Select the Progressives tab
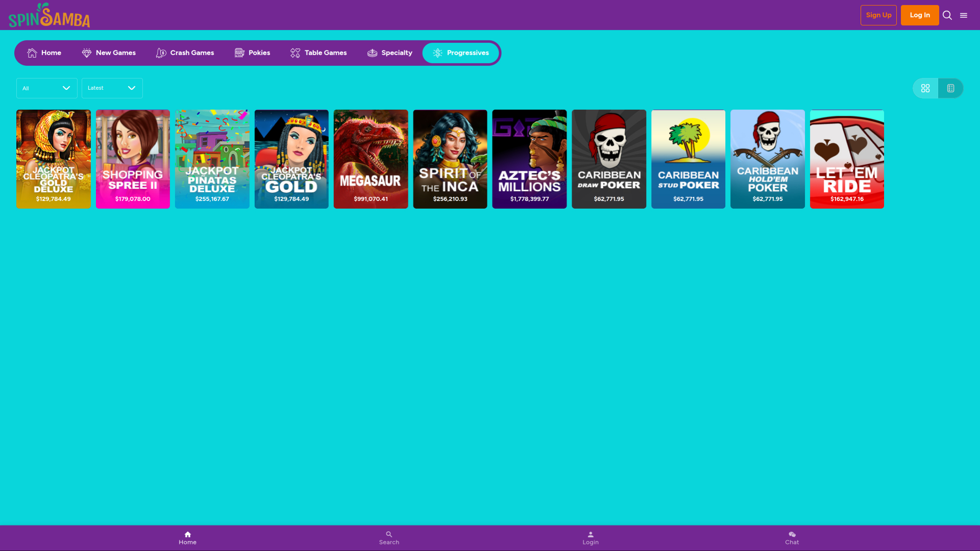This screenshot has width=980, height=551. (x=460, y=53)
